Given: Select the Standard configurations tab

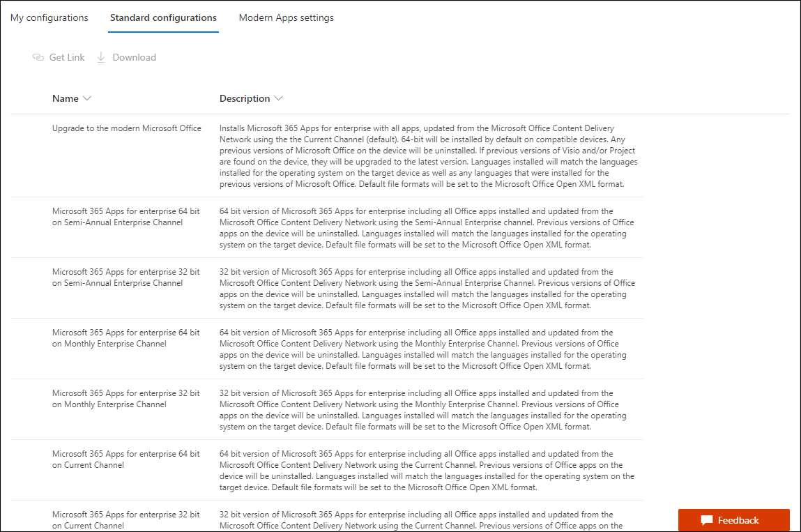Looking at the screenshot, I should [163, 18].
